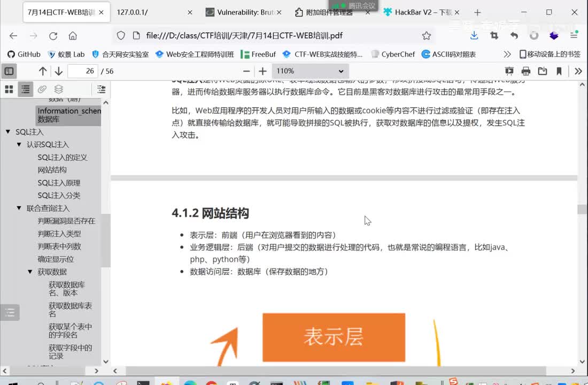
Task: Open outline entry 获取数据库名、版本
Action: (67, 289)
